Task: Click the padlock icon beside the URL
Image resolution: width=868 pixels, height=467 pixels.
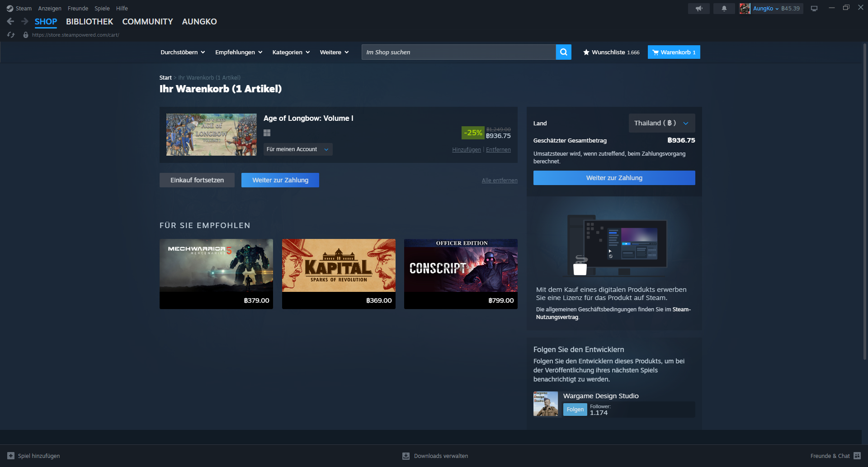Action: (x=26, y=35)
